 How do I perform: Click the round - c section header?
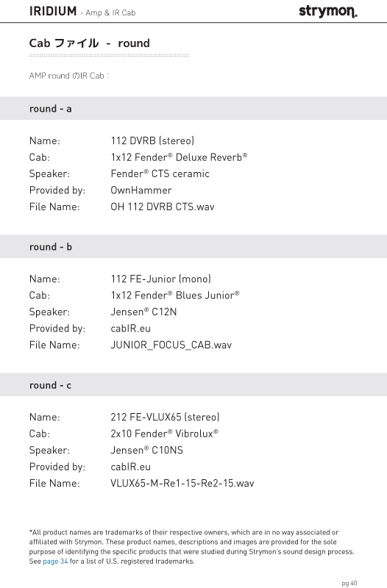193,385
